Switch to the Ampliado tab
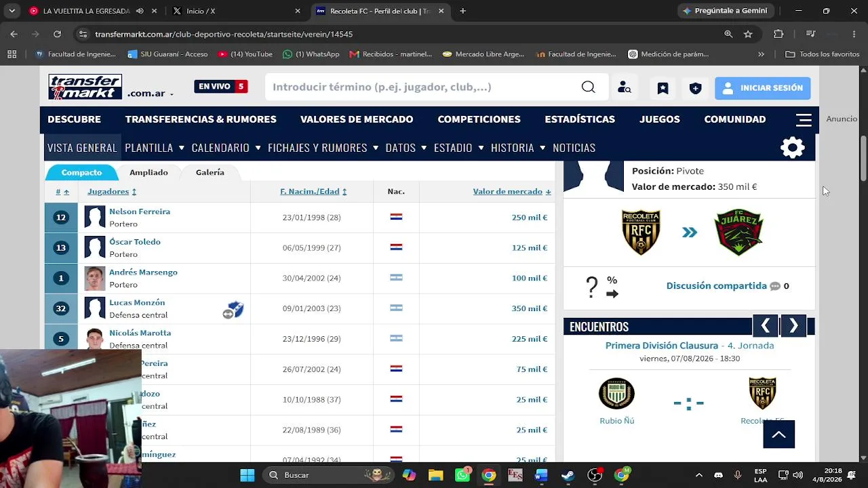 pos(149,172)
